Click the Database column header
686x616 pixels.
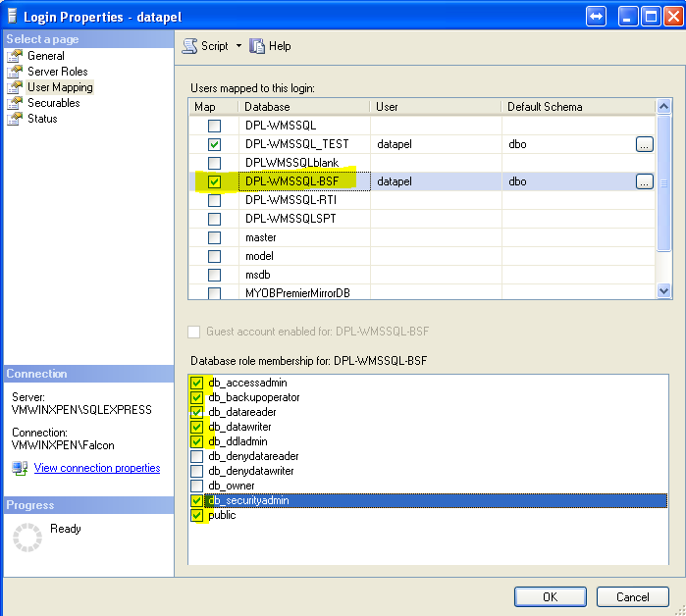pyautogui.click(x=304, y=107)
